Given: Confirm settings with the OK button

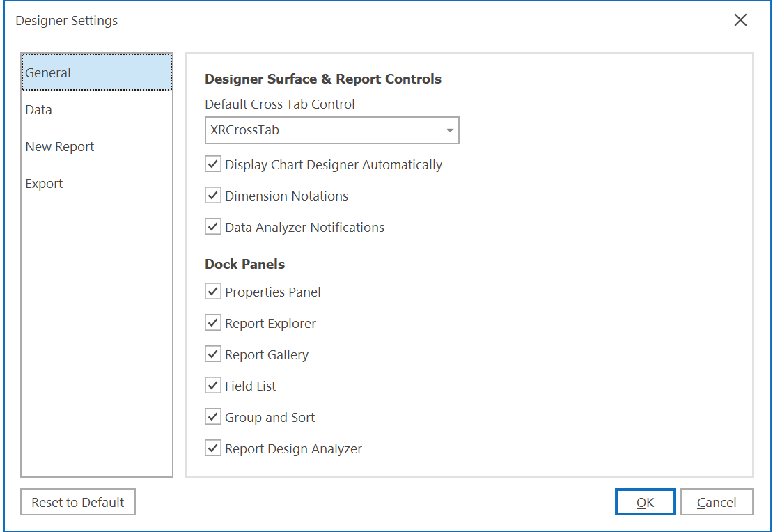Looking at the screenshot, I should click(645, 503).
